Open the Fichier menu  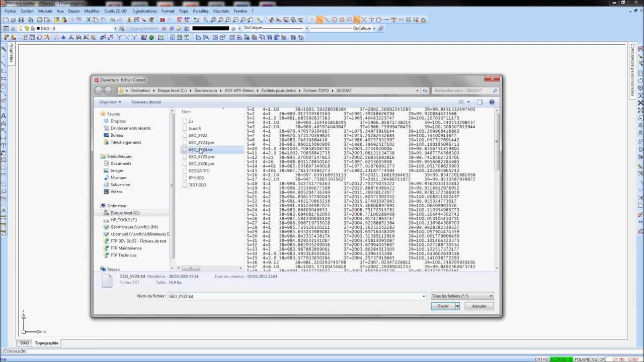[x=10, y=11]
